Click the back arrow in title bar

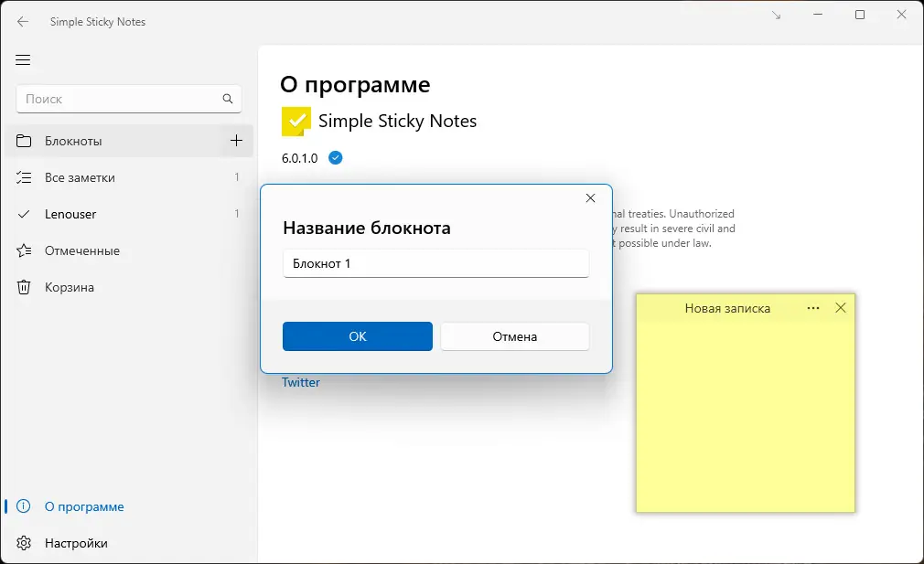[x=22, y=22]
